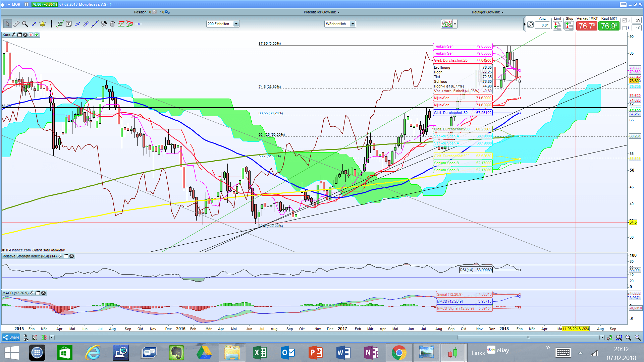Click the Stop order icon
Screen dimensions: 644x362
[569, 26]
